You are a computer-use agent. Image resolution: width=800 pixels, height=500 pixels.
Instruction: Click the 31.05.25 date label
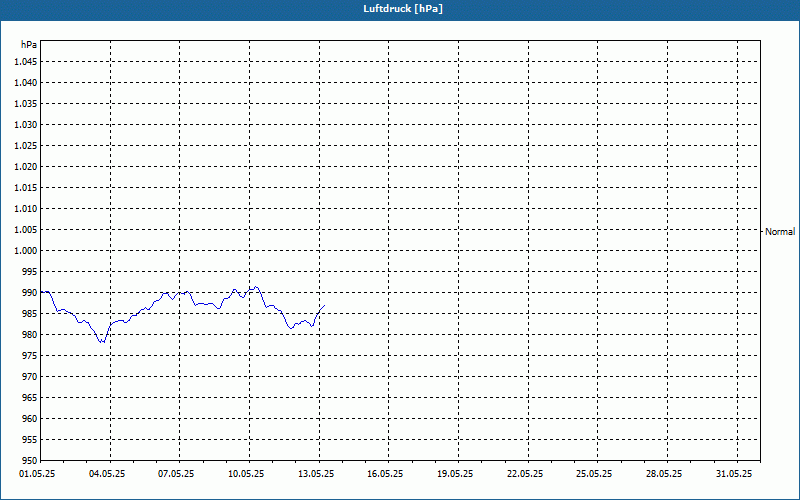point(734,474)
